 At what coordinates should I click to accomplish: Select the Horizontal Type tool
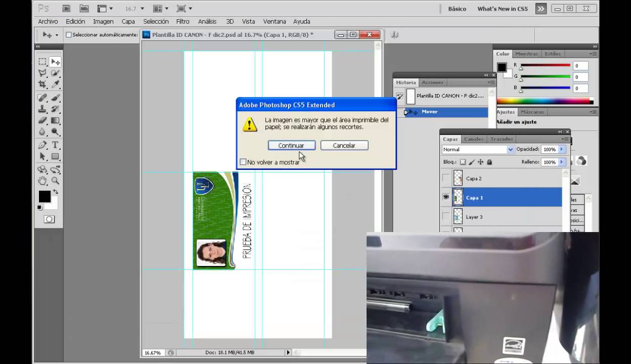55,145
